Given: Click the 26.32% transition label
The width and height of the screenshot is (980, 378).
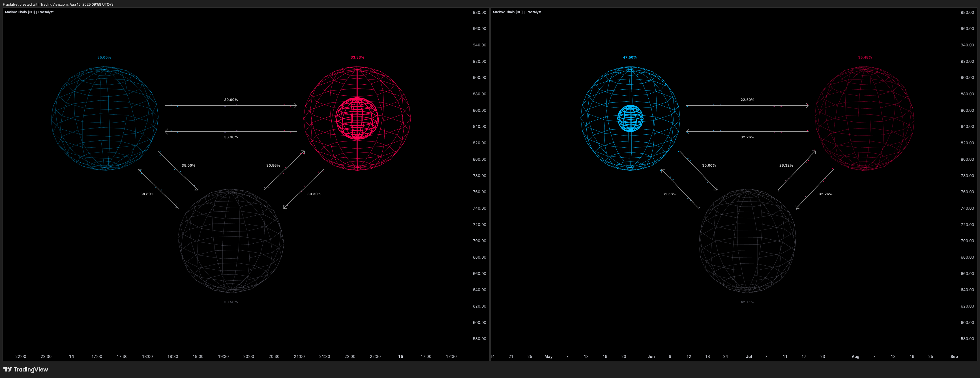Looking at the screenshot, I should click(786, 166).
